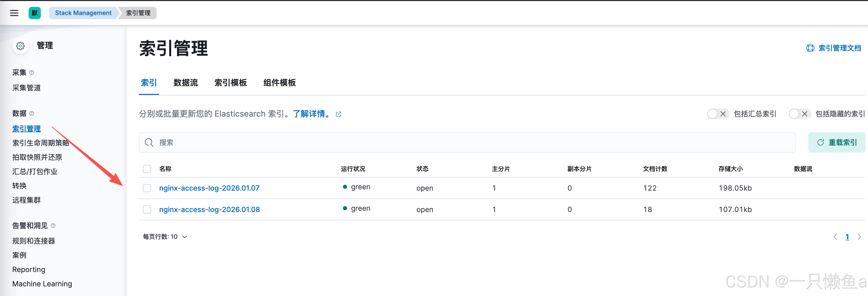Click help icon next to 数据 heading
Screen dimensions: 868x296
tap(32, 113)
